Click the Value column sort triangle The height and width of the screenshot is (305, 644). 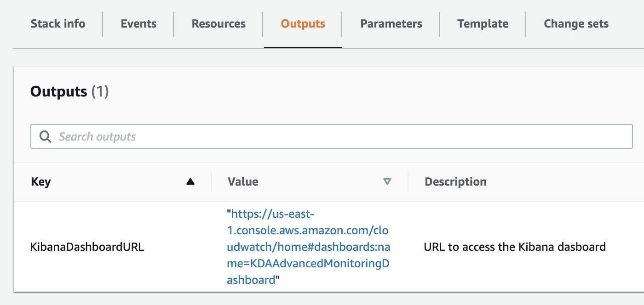[387, 182]
